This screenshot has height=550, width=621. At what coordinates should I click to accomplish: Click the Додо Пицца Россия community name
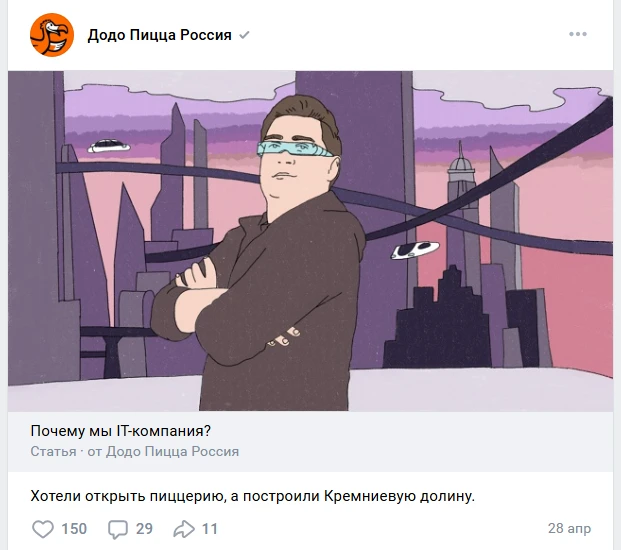[160, 35]
